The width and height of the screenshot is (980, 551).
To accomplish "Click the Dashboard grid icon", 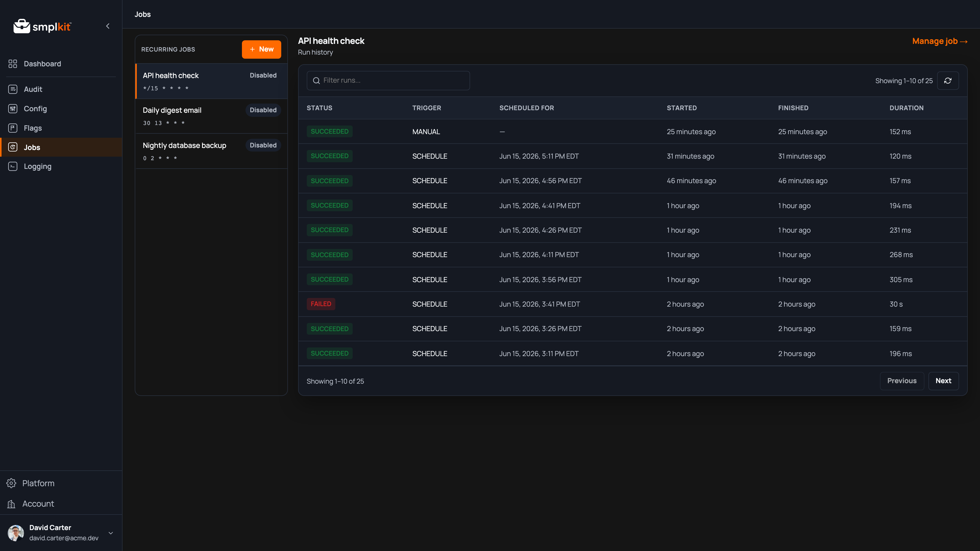I will [13, 64].
